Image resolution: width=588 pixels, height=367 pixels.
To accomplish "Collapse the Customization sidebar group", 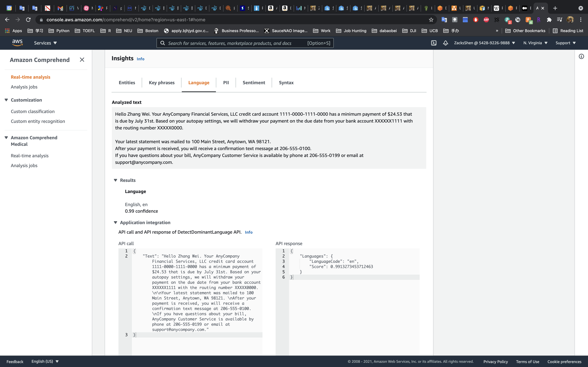I will (6, 100).
